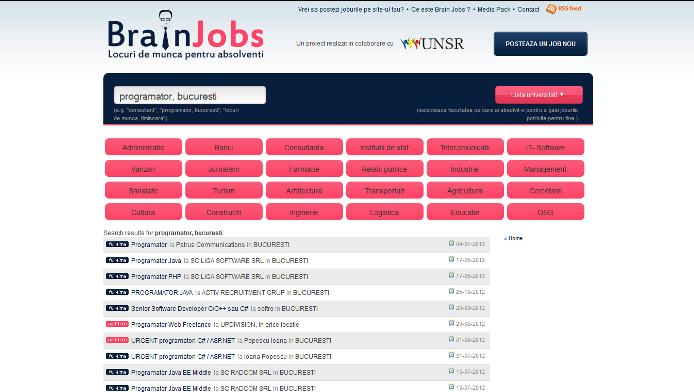Go to the Home link in sidebar

pos(515,238)
